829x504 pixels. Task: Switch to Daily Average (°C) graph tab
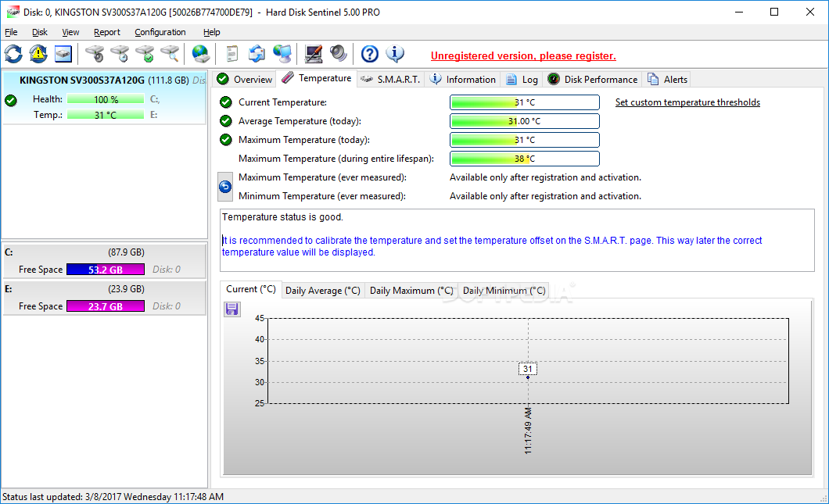[x=323, y=291]
